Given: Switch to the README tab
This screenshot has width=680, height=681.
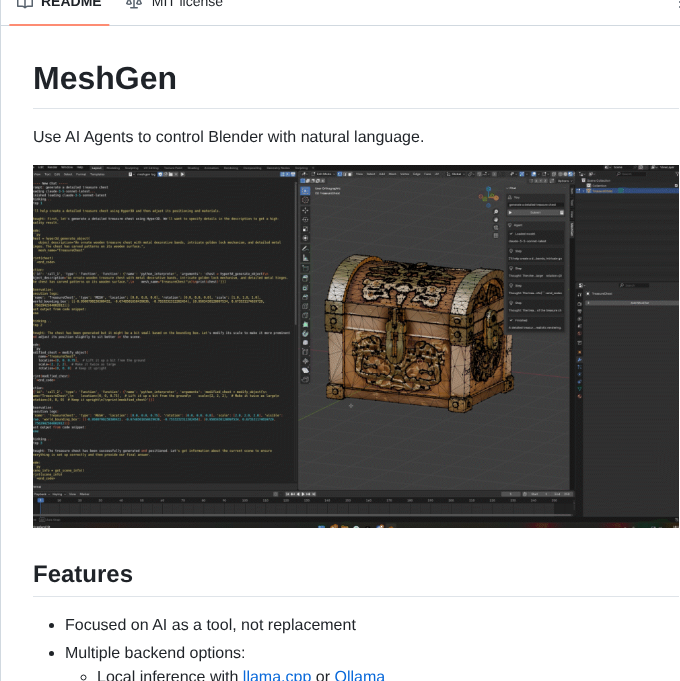Looking at the screenshot, I should coord(59,4).
